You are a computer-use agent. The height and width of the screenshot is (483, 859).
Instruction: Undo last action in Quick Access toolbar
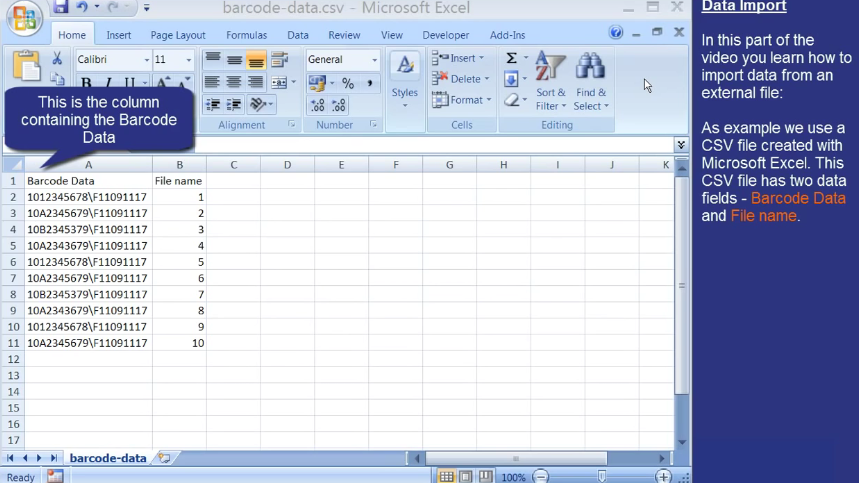82,7
